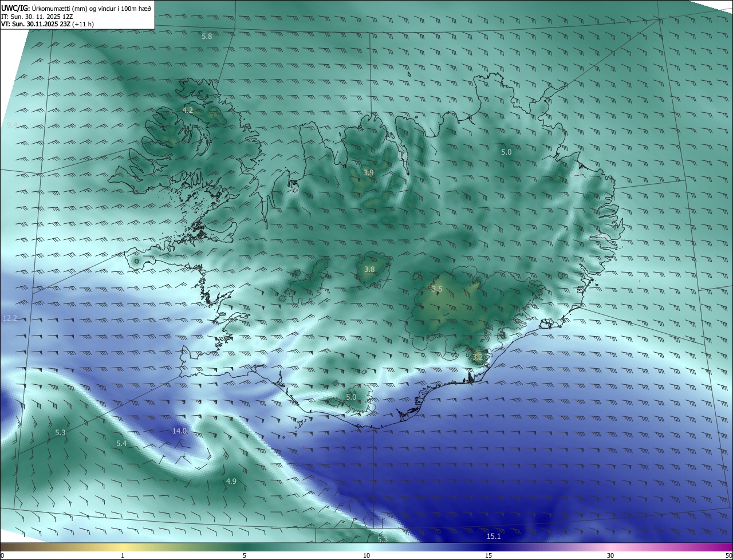
Task: Click the colorbar tick label 0
Action: tap(2, 555)
